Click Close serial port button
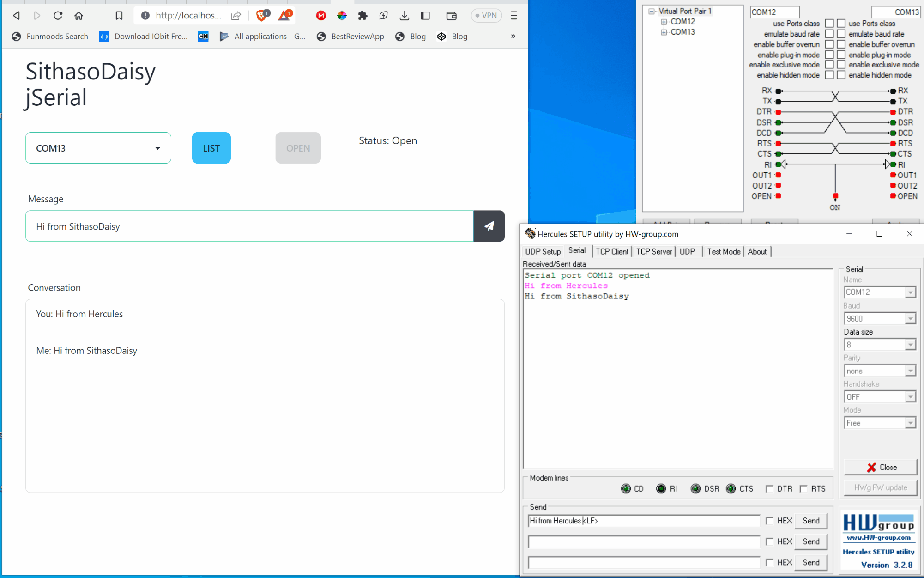The width and height of the screenshot is (924, 578). pyautogui.click(x=880, y=467)
